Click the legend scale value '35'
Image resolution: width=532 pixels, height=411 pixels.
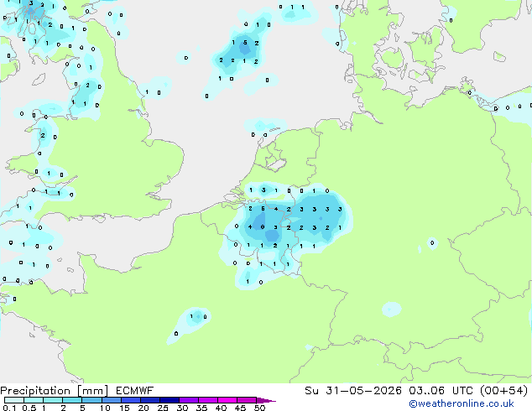(x=201, y=408)
